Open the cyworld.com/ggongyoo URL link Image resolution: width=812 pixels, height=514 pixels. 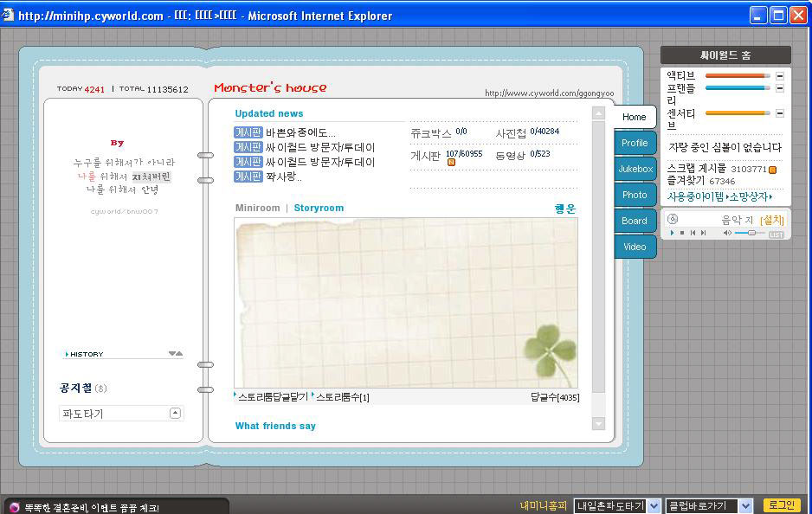(550, 93)
